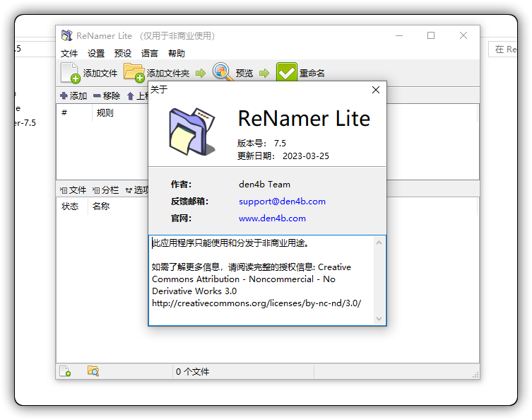This screenshot has width=532, height=420.
Task: Click the support@den4b.com email link
Action: (x=282, y=202)
